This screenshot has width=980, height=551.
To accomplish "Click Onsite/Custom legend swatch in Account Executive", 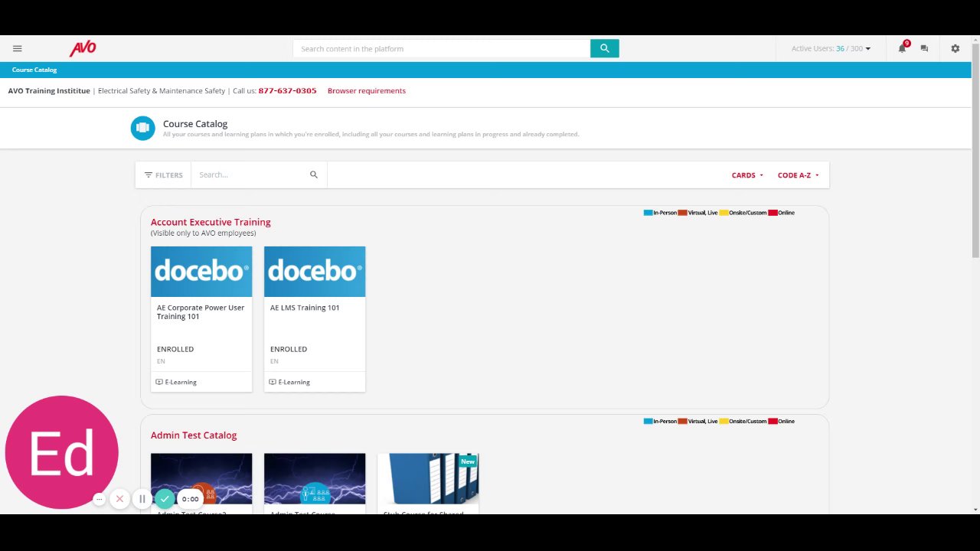I will point(724,213).
